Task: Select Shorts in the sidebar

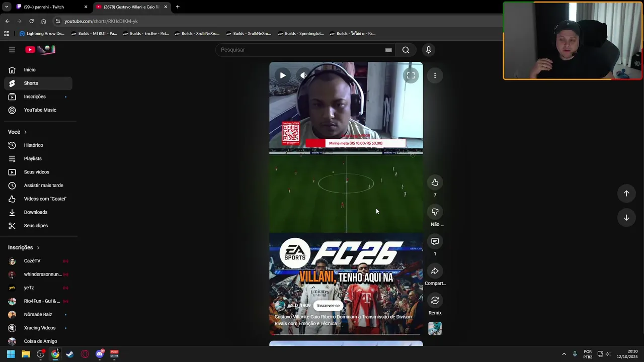Action: (x=38, y=83)
